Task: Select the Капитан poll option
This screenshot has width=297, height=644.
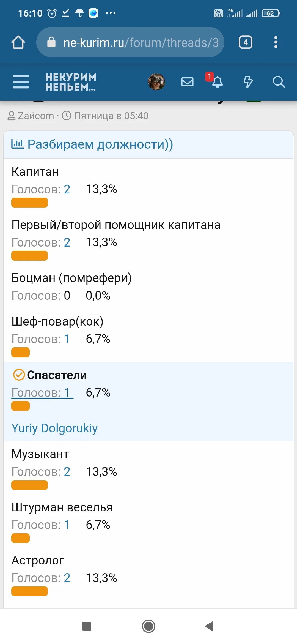Action: (35, 171)
